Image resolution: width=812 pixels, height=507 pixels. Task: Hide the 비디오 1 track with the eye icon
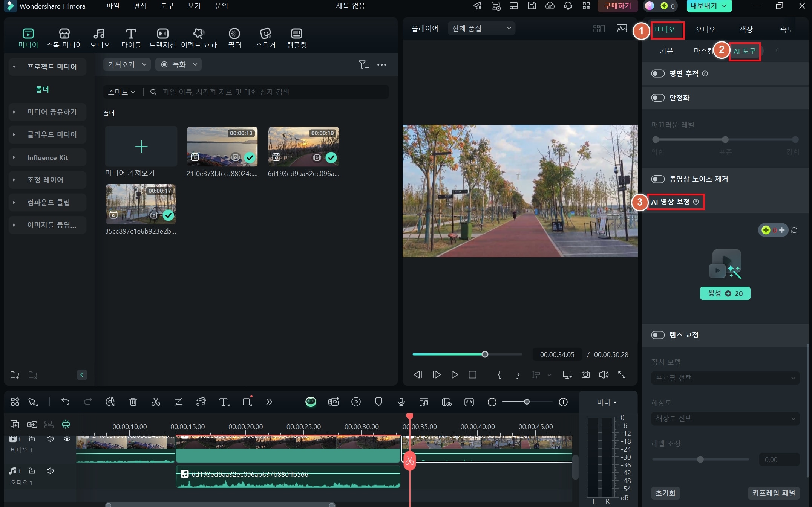[x=67, y=439]
